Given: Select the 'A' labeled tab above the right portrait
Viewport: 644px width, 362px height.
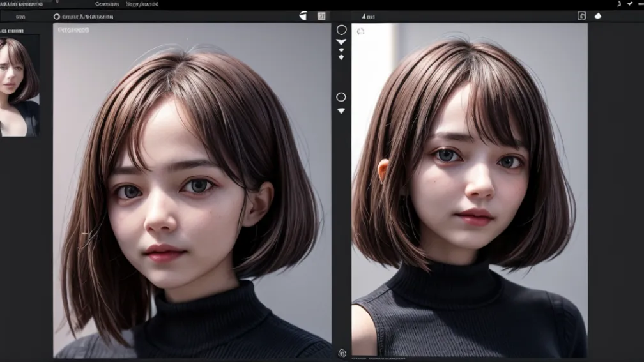Looking at the screenshot, I should point(368,17).
